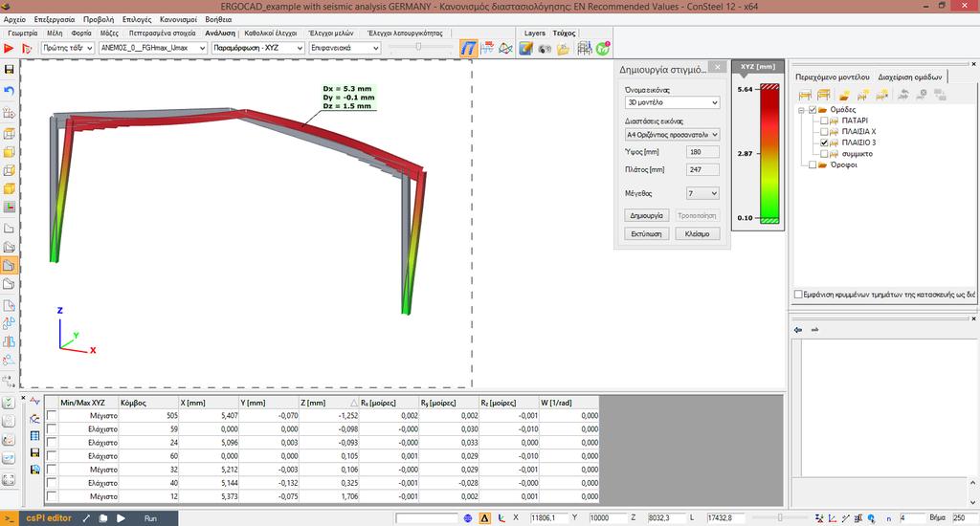Viewport: 980px width, 526px height.
Task: Check the ΠΛΑΙΣΙΑ Χ group checkbox
Action: point(824,132)
